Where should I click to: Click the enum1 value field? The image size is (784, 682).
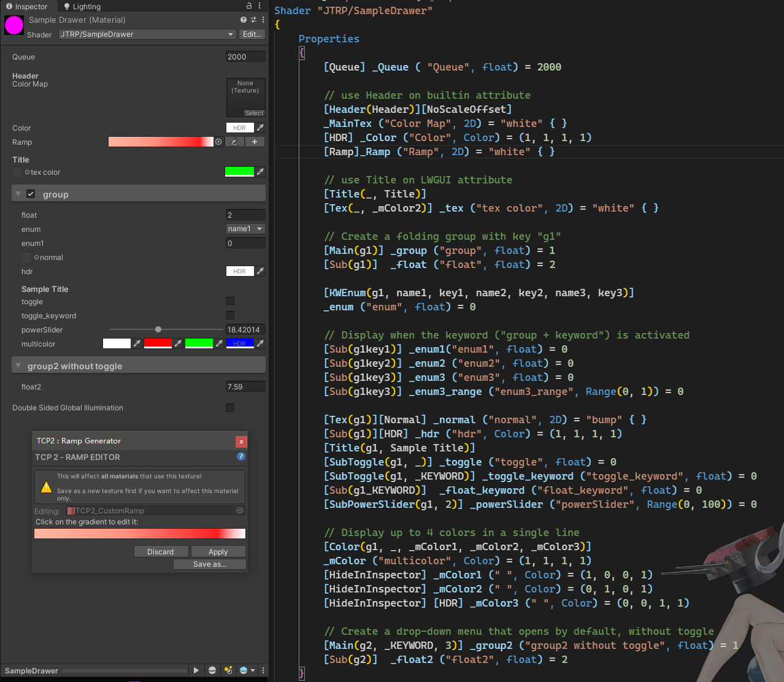click(245, 243)
